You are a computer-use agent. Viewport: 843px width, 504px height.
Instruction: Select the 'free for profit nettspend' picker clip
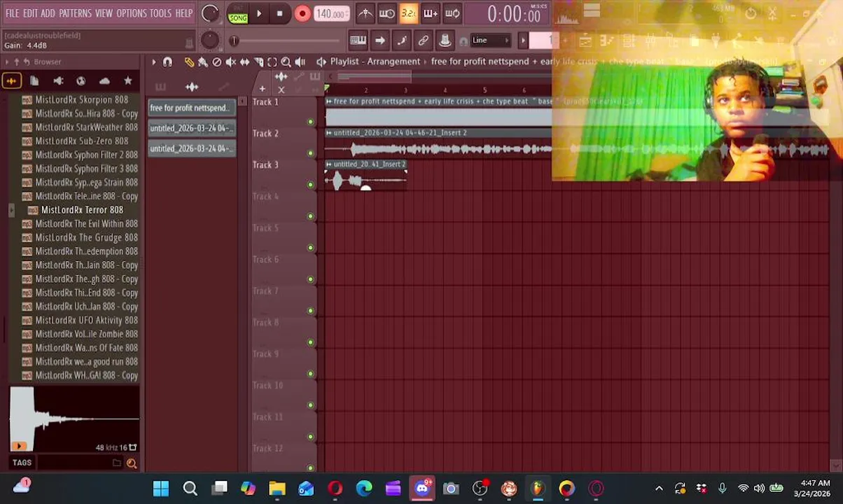pos(191,108)
